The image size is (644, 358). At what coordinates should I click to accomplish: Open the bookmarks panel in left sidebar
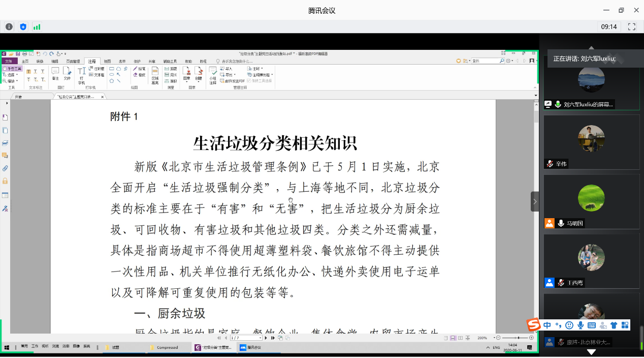[x=5, y=117]
